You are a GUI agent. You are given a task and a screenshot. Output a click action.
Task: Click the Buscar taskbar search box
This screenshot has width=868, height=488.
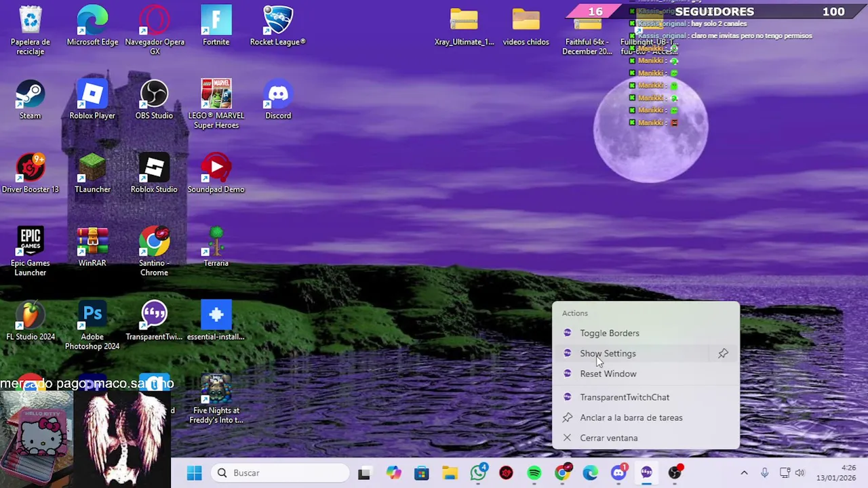[x=281, y=473]
